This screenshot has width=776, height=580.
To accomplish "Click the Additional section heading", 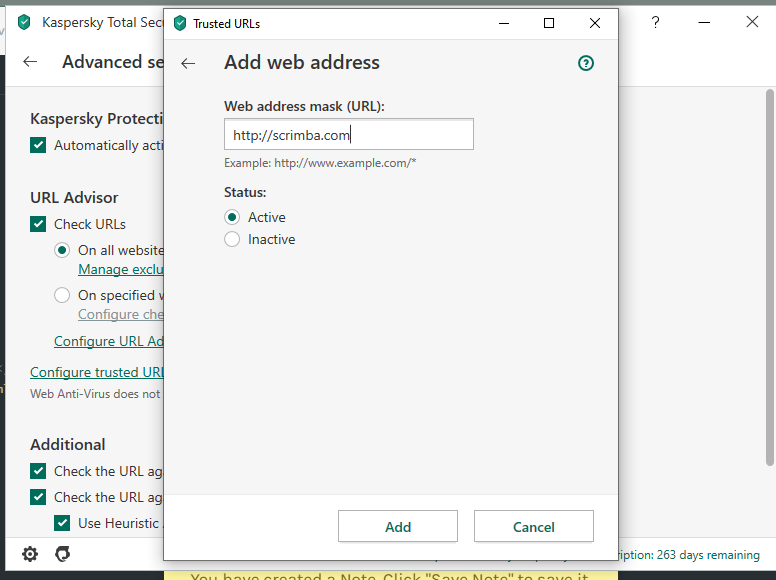I will click(68, 444).
